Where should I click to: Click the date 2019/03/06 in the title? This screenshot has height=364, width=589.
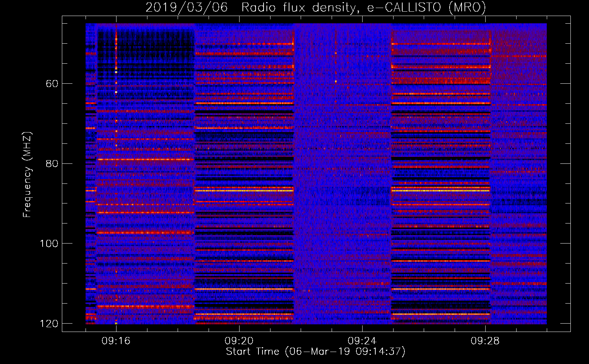tap(186, 7)
